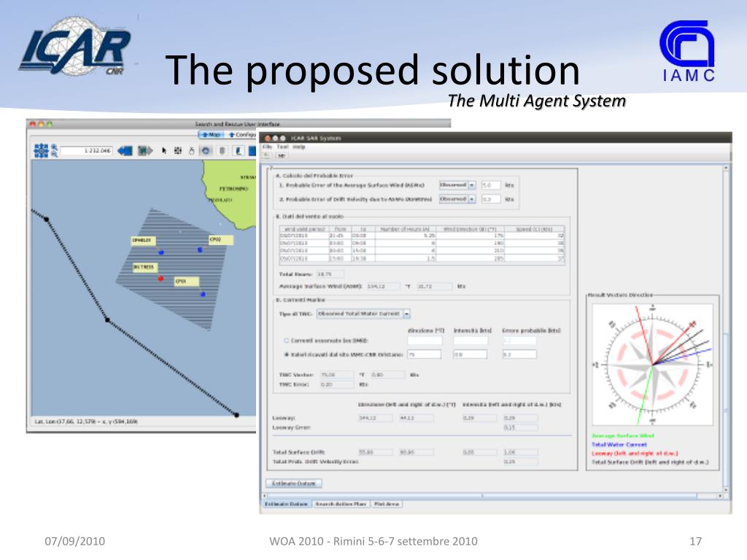Click the Wind Direction column header
The height and width of the screenshot is (560, 747).
(470, 229)
